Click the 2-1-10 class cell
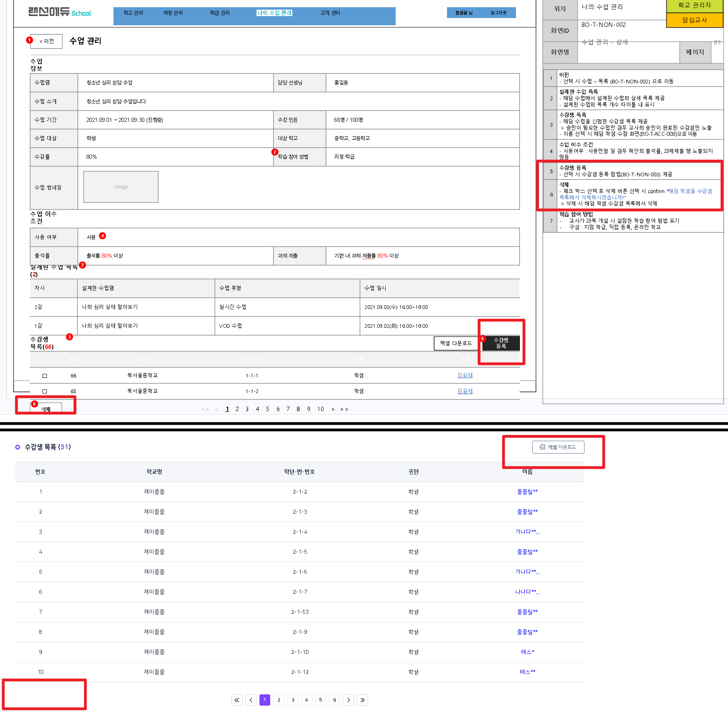This screenshot has height=712, width=728. click(x=300, y=652)
